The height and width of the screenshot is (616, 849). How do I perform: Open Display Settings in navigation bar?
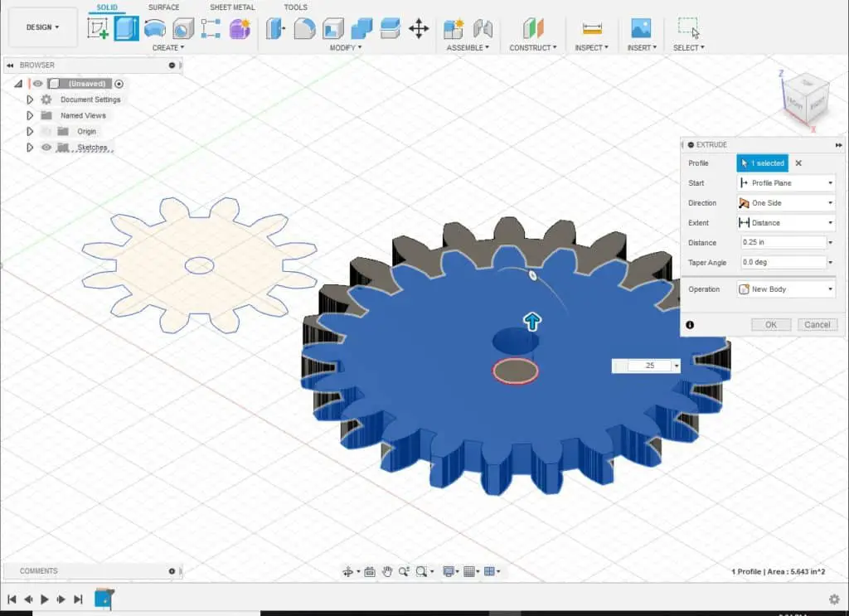pyautogui.click(x=449, y=571)
